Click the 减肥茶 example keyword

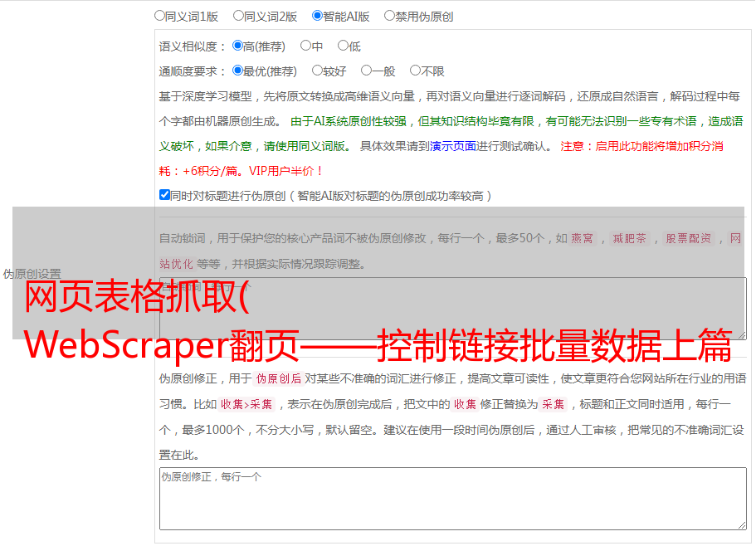[630, 238]
